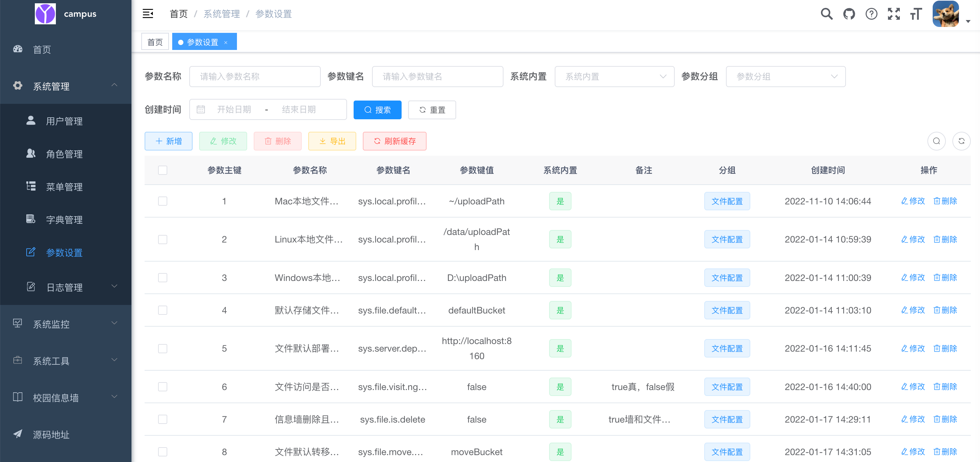Click the blue 搜索 button
980x462 pixels.
pos(377,109)
